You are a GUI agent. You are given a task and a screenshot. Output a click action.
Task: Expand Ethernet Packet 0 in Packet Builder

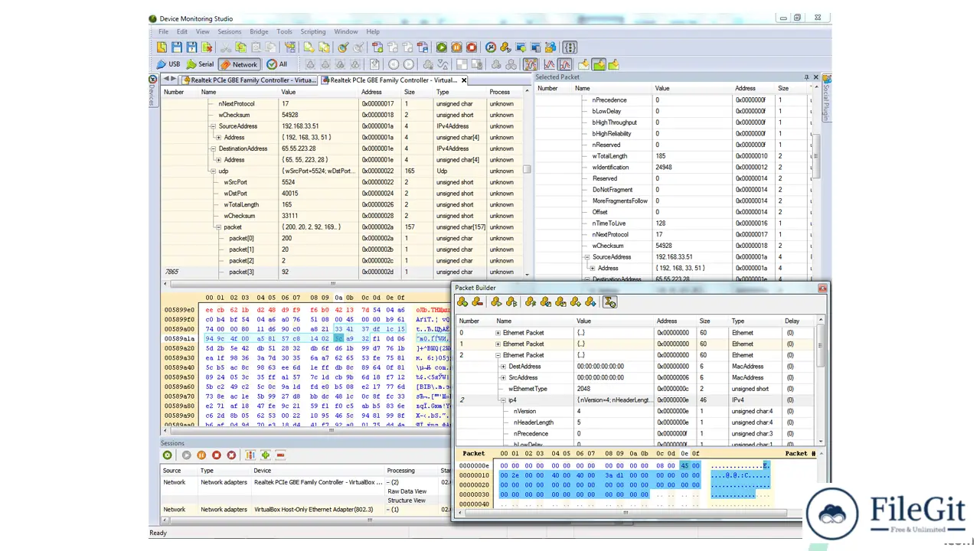click(x=498, y=333)
